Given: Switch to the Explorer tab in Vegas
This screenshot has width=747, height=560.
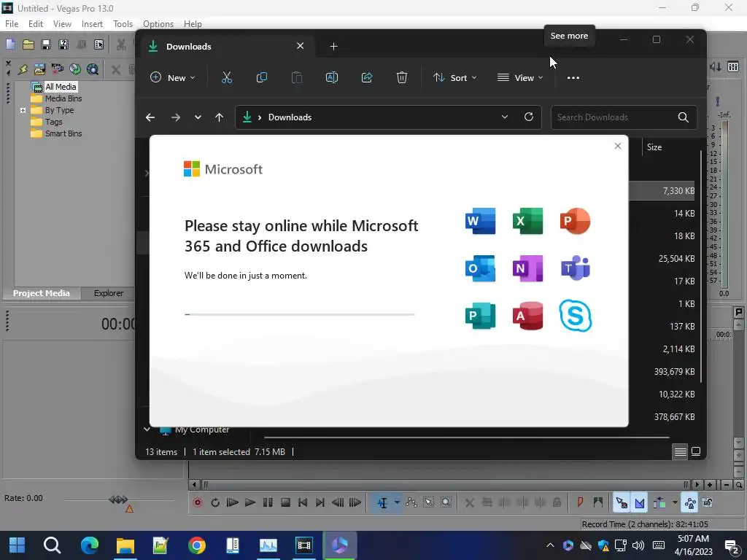Looking at the screenshot, I should 109,293.
